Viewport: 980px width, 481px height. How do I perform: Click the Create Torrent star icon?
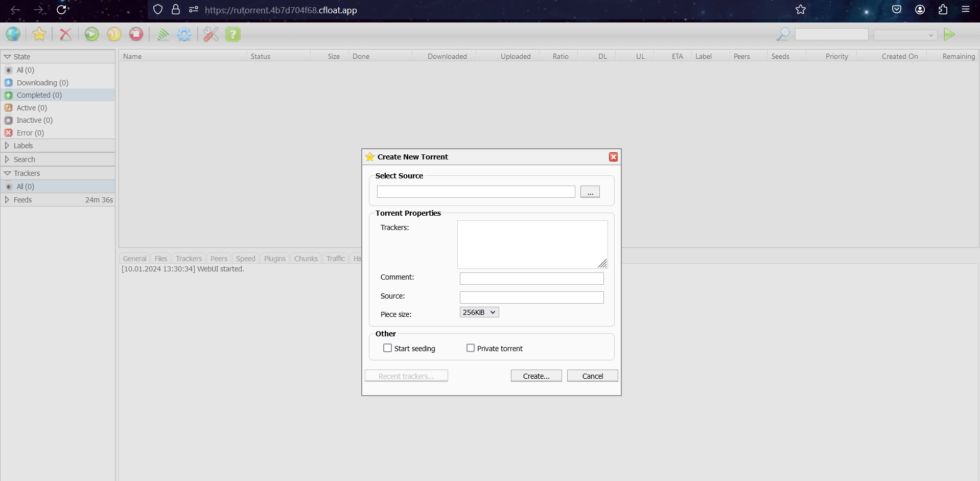39,34
